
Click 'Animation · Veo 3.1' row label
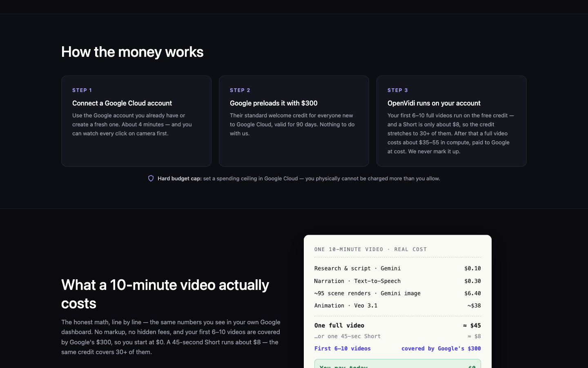[x=346, y=305]
